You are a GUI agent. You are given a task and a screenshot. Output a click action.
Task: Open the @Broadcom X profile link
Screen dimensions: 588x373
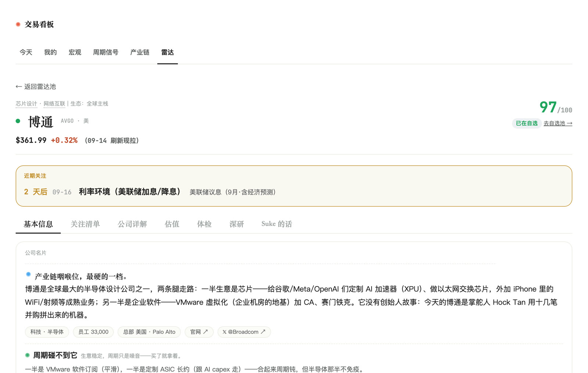coord(244,332)
